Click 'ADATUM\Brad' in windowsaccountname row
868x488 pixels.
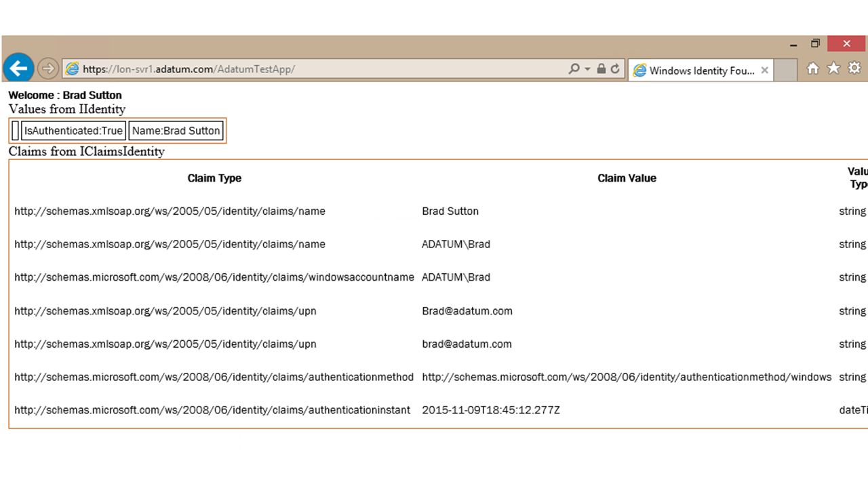pyautogui.click(x=456, y=277)
